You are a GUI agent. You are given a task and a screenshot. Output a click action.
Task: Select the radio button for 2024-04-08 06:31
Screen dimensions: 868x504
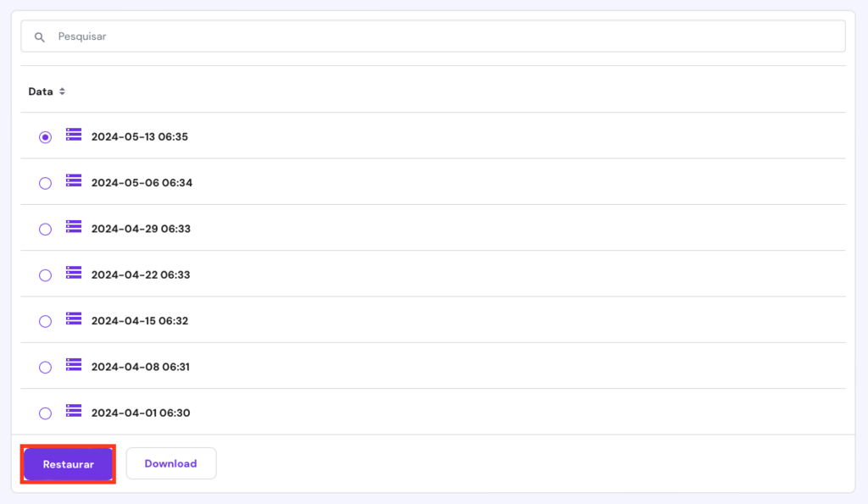45,365
